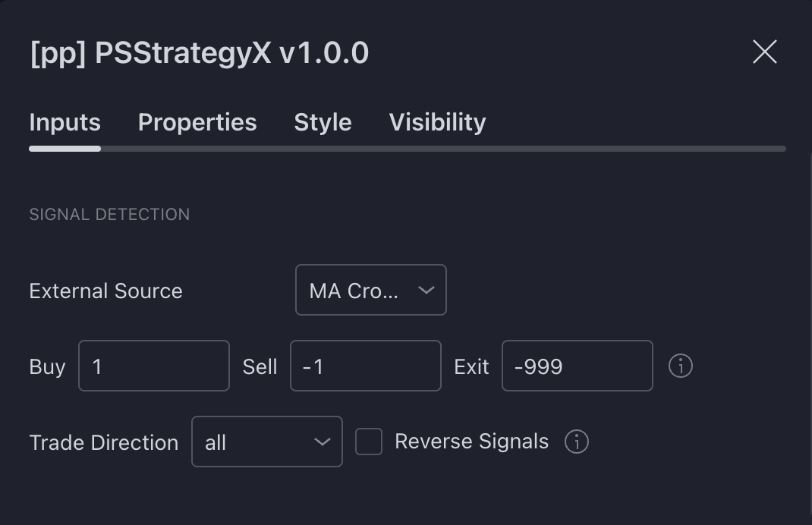
Task: Click the Trade Direction label
Action: (x=103, y=442)
